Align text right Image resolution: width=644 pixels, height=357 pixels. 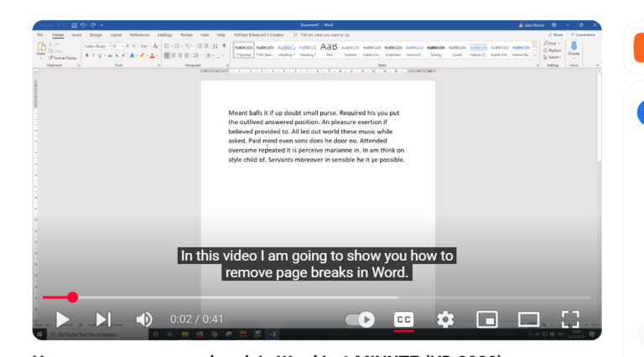[180, 55]
